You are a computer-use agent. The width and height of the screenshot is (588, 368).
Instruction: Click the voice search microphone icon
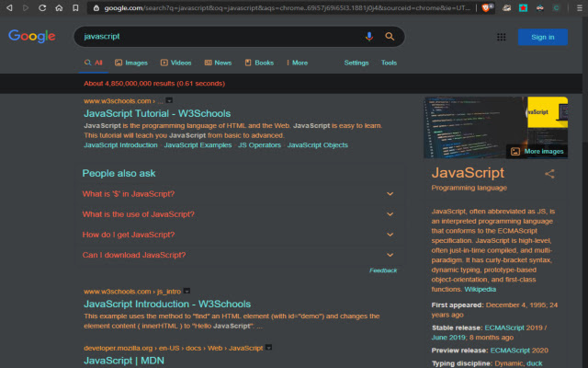click(x=369, y=37)
